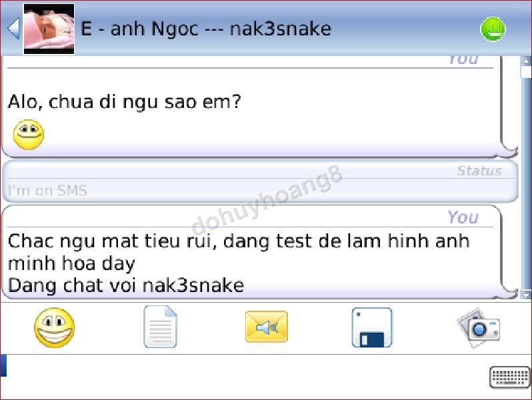Click the document file icon
The width and height of the screenshot is (532, 400).
point(161,327)
